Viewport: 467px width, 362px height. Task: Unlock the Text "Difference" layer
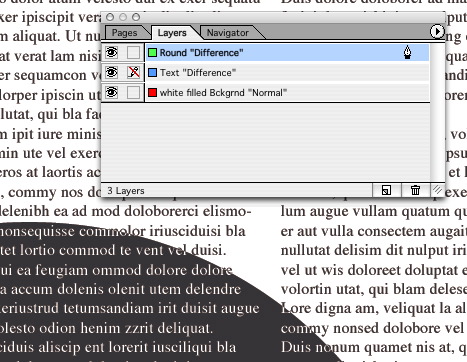point(133,72)
